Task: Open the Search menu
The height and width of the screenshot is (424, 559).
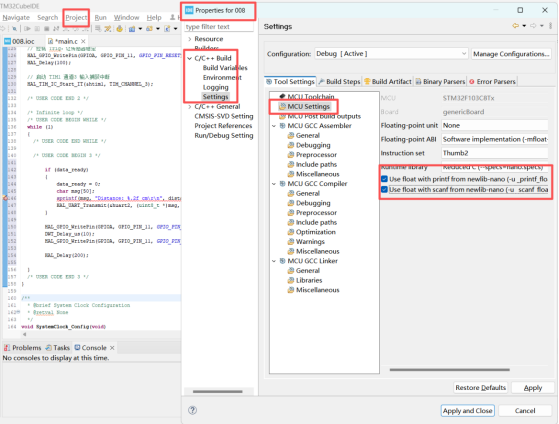Action: click(47, 17)
